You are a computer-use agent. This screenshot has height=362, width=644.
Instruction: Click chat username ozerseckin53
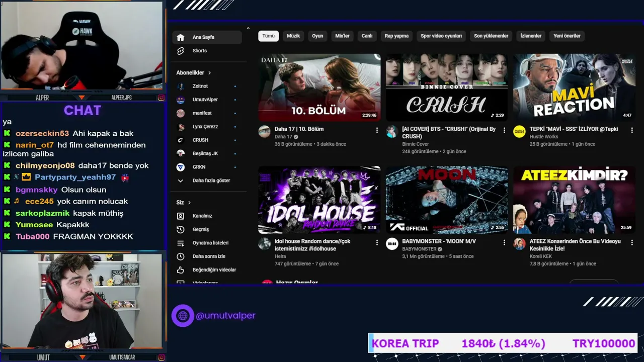[x=42, y=134]
